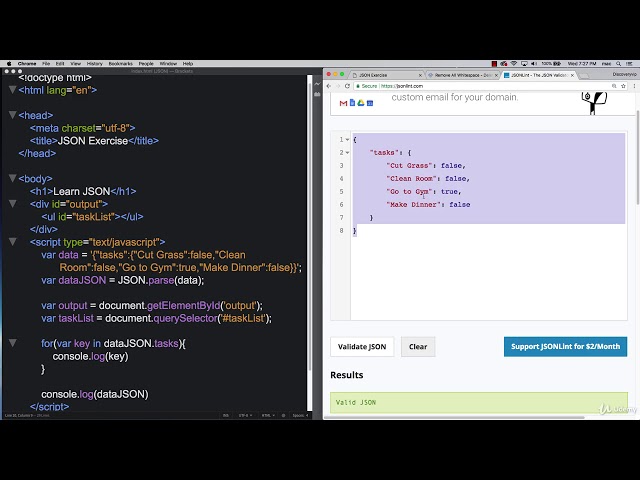Open the People menu
This screenshot has width=640, height=480.
[x=146, y=64]
